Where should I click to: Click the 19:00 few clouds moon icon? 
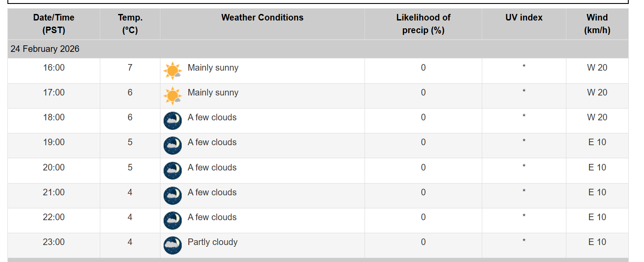coord(173,146)
